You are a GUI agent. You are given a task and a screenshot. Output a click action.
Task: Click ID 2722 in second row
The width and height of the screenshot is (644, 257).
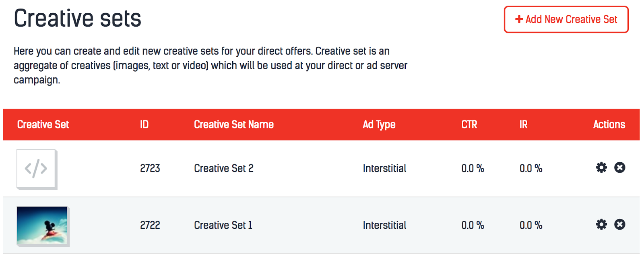[150, 225]
